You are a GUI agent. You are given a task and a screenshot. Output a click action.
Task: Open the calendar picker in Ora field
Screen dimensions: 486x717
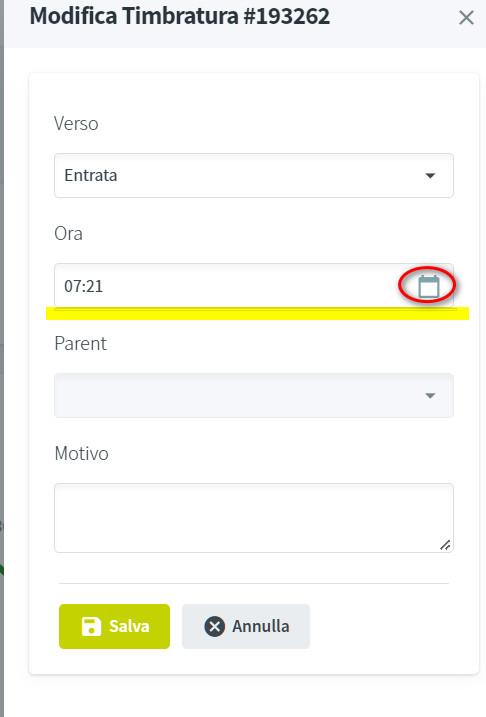pyautogui.click(x=429, y=286)
